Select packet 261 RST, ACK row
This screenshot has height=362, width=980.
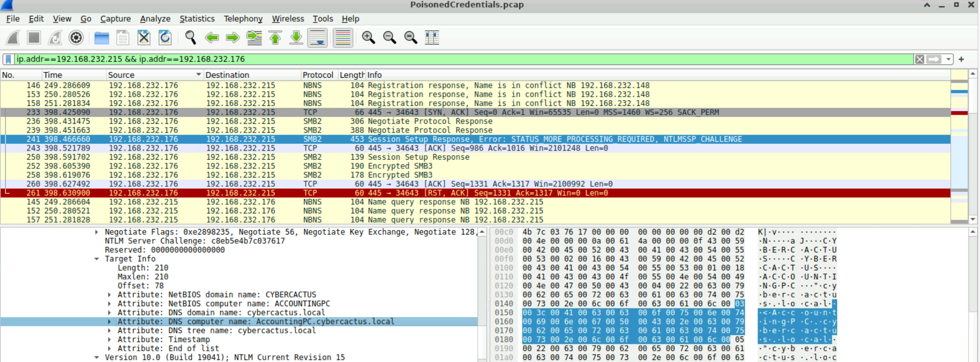pyautogui.click(x=475, y=193)
